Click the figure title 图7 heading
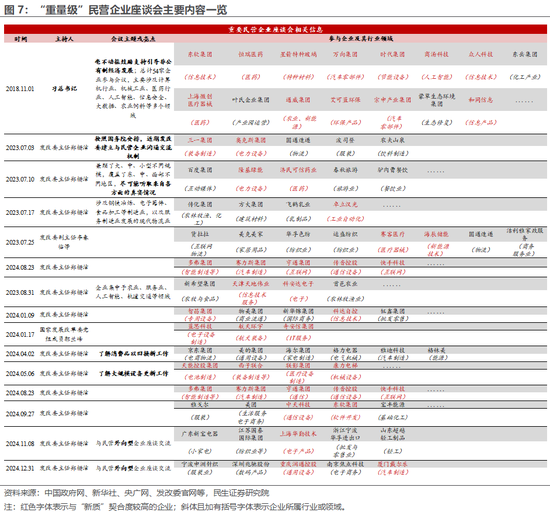The height and width of the screenshot is (512, 550). click(x=116, y=10)
